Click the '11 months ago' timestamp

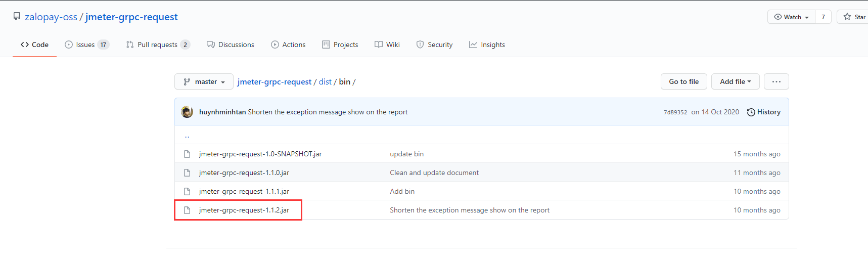tap(757, 173)
